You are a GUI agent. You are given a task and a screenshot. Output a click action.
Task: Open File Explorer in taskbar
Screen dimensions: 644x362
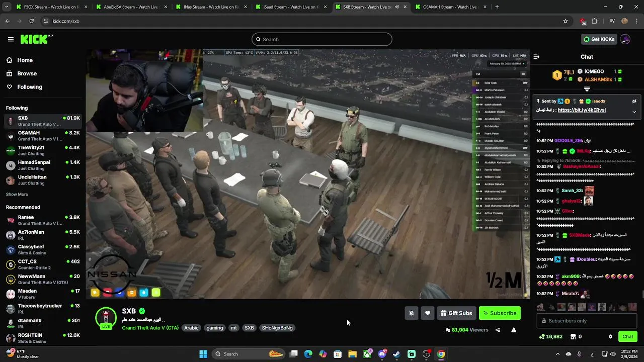352,354
